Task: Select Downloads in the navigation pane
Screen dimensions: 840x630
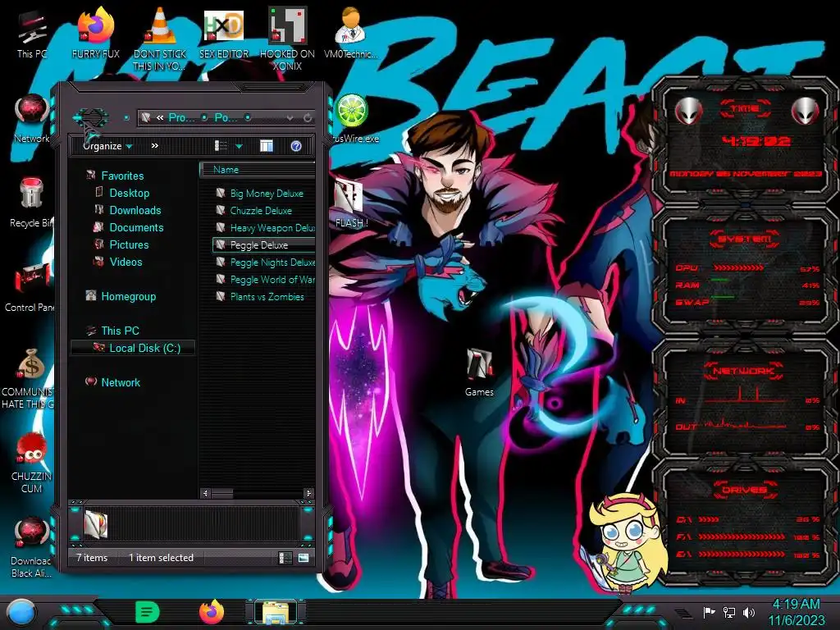Action: 135,210
